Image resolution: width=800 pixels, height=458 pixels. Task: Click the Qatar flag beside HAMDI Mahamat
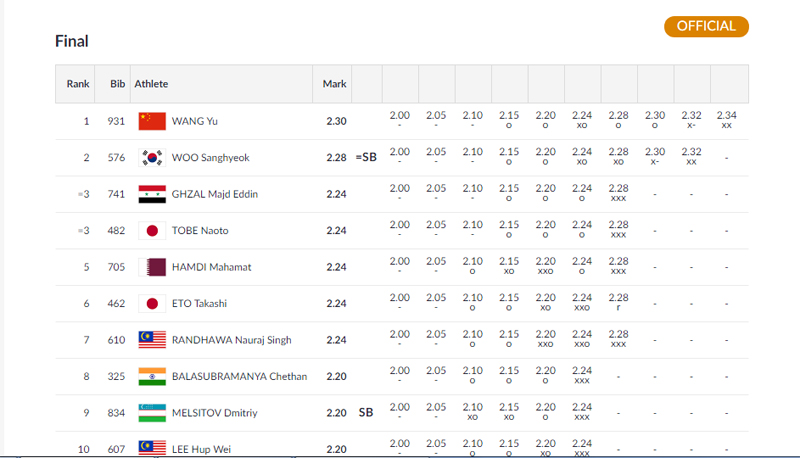pyautogui.click(x=152, y=267)
